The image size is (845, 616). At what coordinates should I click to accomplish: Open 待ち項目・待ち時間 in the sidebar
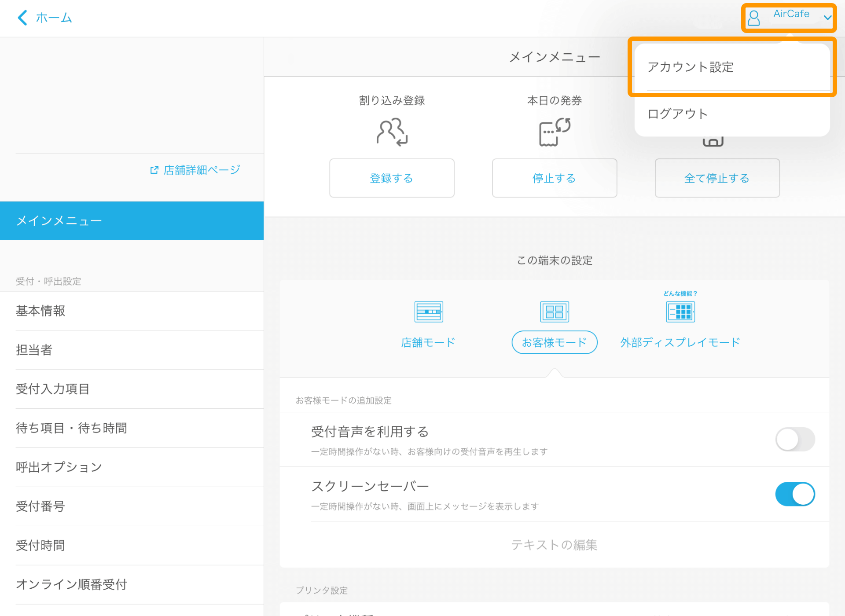71,428
